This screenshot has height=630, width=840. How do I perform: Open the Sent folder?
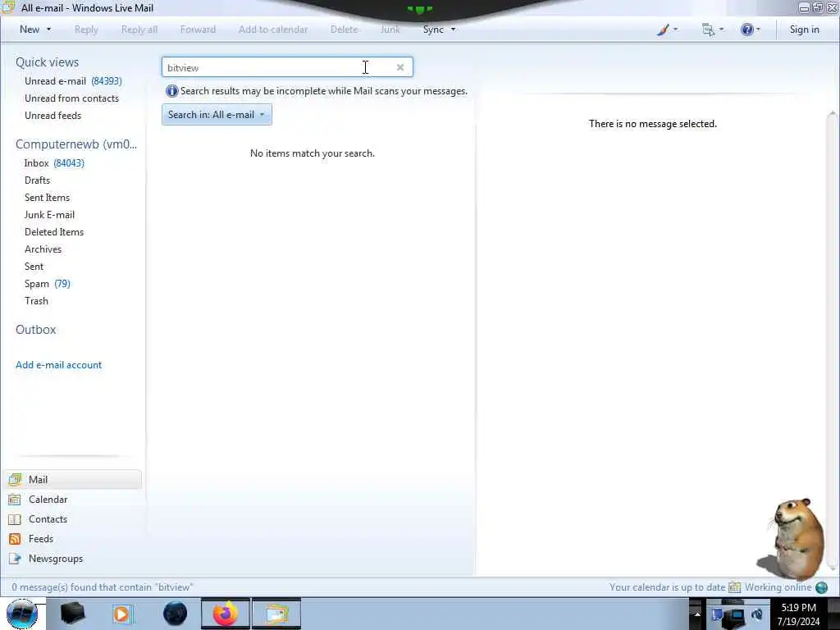[34, 267]
